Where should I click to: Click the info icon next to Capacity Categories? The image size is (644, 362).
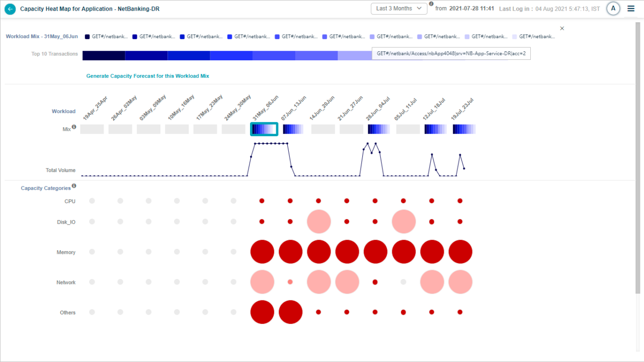click(x=74, y=185)
